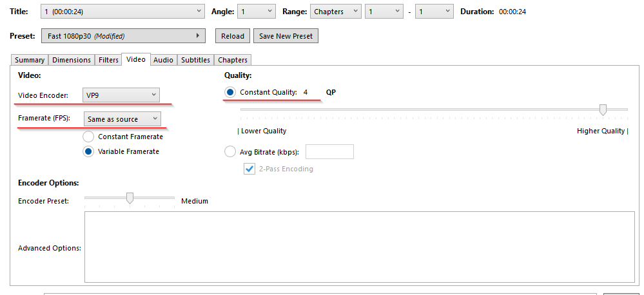Open the end chapter dropdown
Image resolution: width=644 pixels, height=295 pixels.
coord(434,12)
